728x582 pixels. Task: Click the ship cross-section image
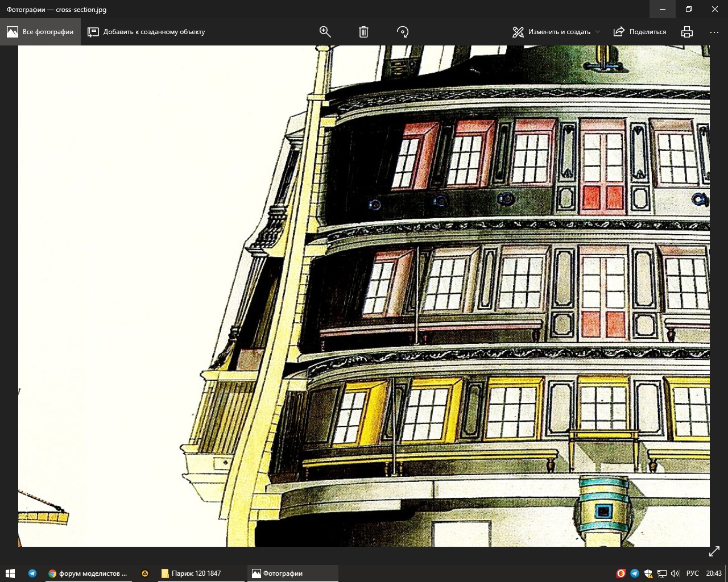coord(364,296)
